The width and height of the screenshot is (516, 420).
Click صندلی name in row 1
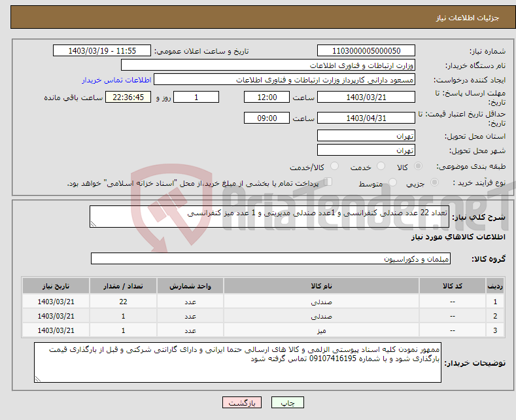[321, 302]
